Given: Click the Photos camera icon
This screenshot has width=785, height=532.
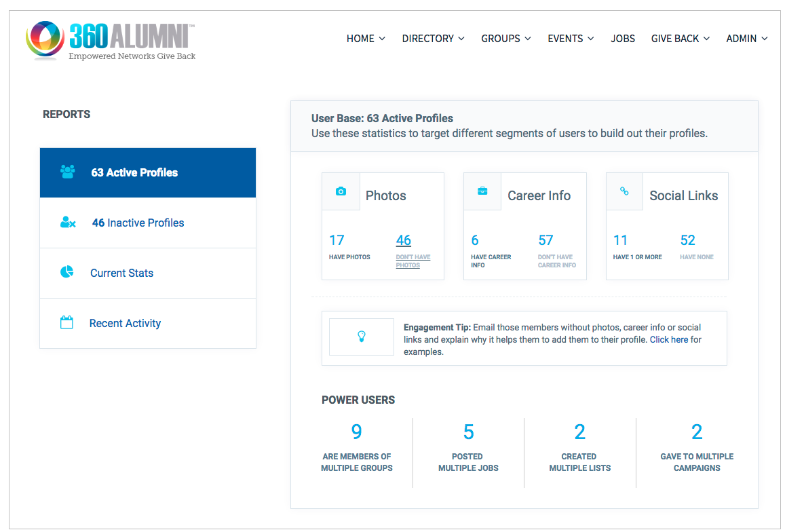Looking at the screenshot, I should pyautogui.click(x=341, y=191).
